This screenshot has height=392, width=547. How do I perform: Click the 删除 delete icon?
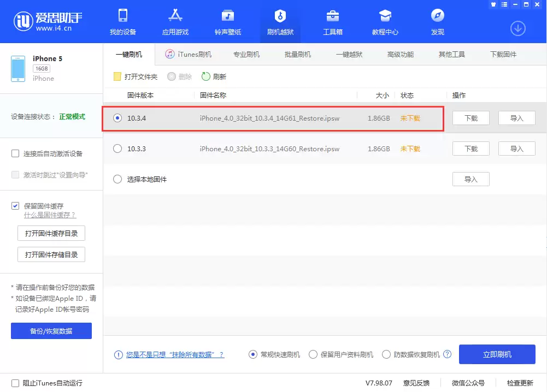pyautogui.click(x=171, y=76)
